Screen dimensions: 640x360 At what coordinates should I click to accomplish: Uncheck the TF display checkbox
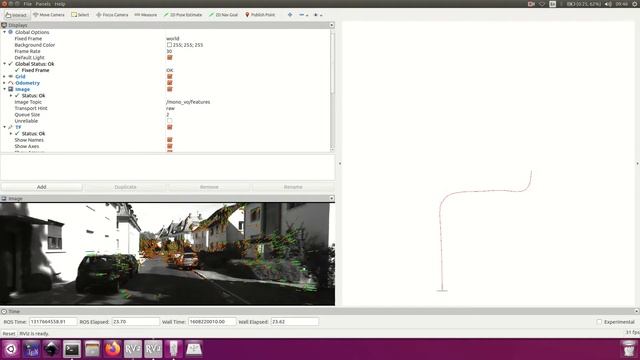(169, 127)
